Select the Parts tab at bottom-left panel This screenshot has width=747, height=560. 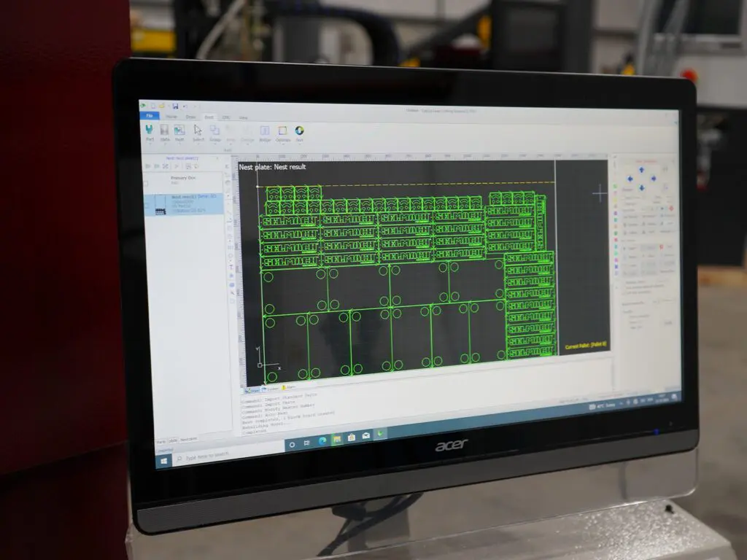coord(161,442)
